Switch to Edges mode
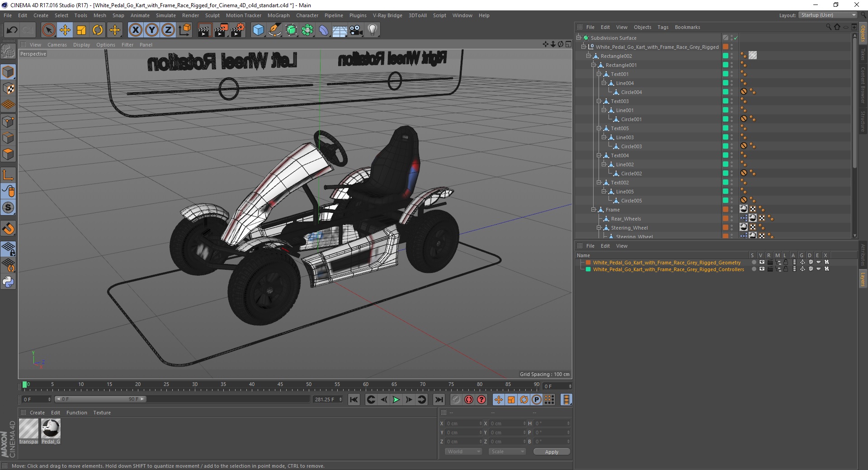The width and height of the screenshot is (868, 470). coord(8,137)
